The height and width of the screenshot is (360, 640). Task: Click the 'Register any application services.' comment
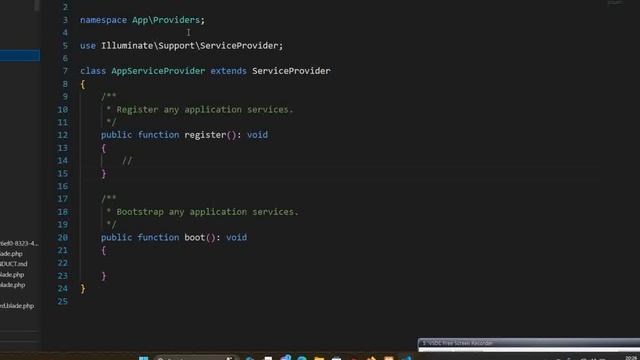[x=205, y=110]
